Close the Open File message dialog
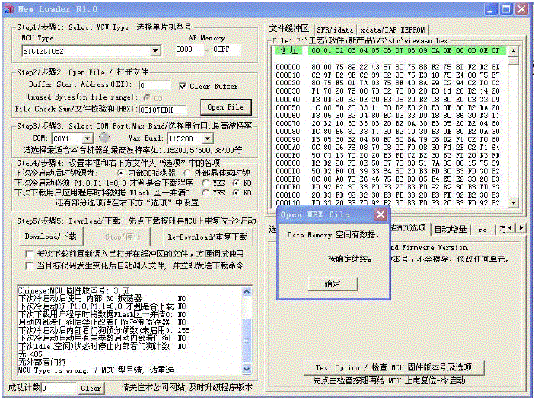535x400 pixels. tap(380, 215)
